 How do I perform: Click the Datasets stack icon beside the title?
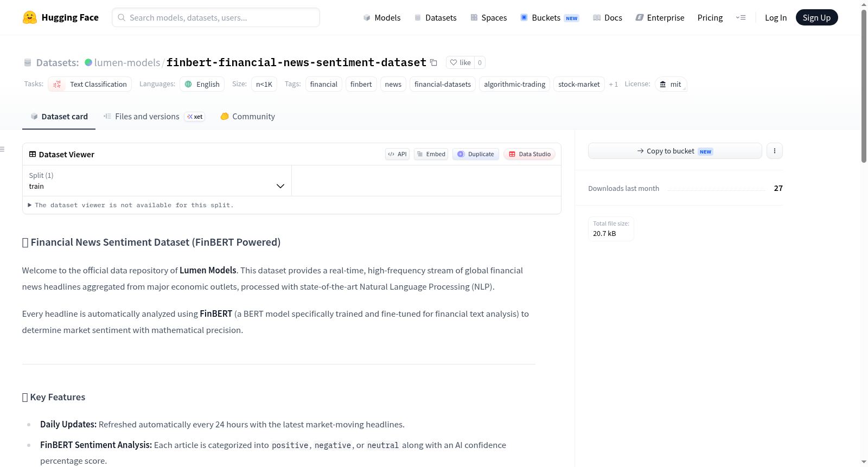pos(28,62)
